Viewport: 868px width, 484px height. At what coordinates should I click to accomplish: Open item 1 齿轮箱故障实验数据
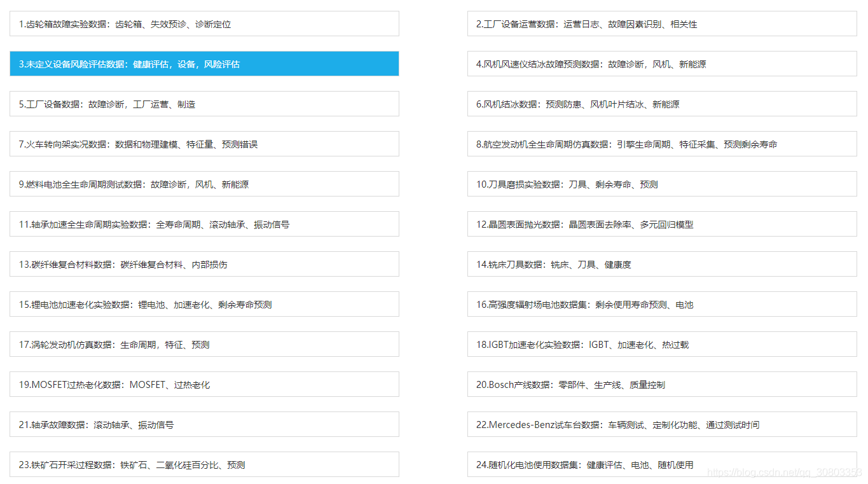tap(204, 24)
